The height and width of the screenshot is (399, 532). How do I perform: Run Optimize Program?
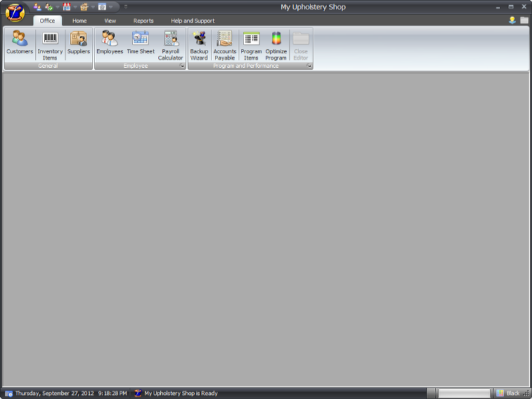tap(276, 45)
